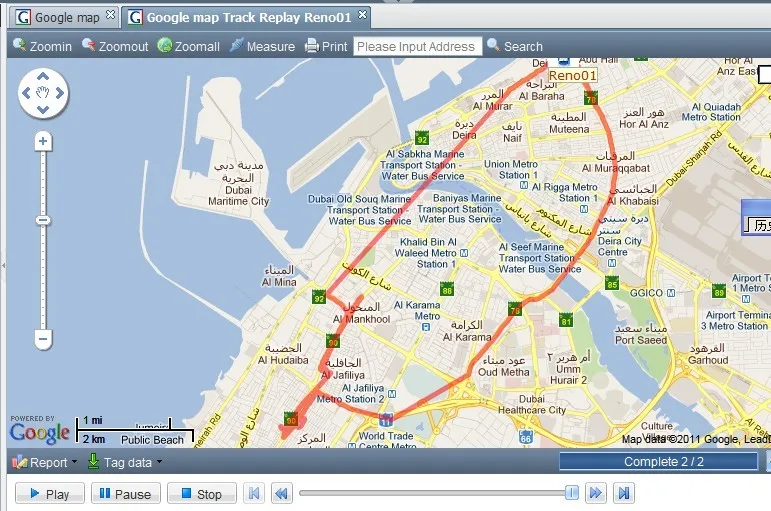Click the Stop button
The width and height of the screenshot is (771, 511).
tap(202, 494)
